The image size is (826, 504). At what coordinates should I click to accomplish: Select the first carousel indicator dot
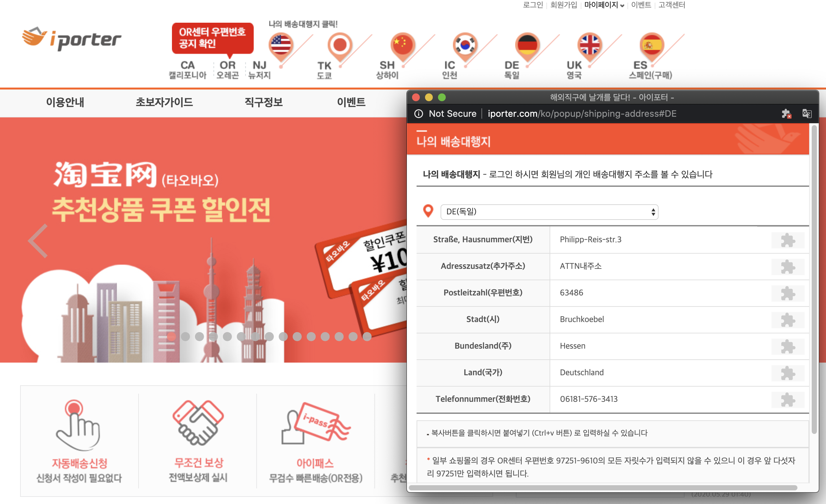point(171,336)
